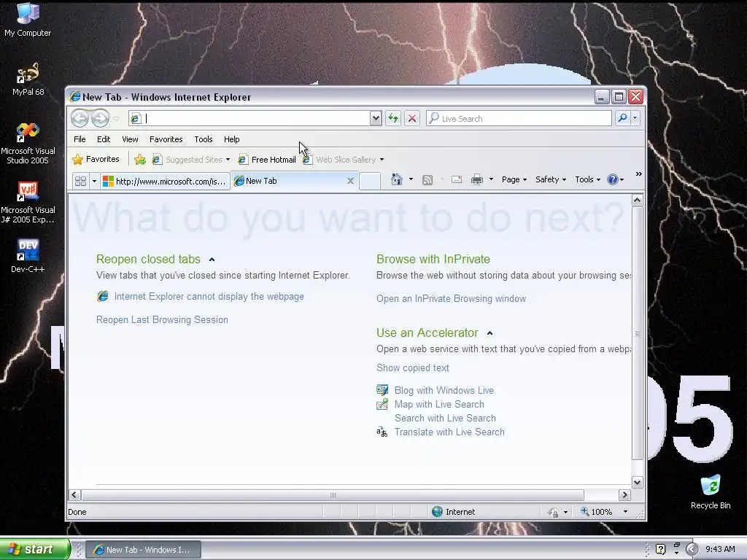This screenshot has height=560, width=747.
Task: Click the Print printer icon
Action: pyautogui.click(x=477, y=179)
